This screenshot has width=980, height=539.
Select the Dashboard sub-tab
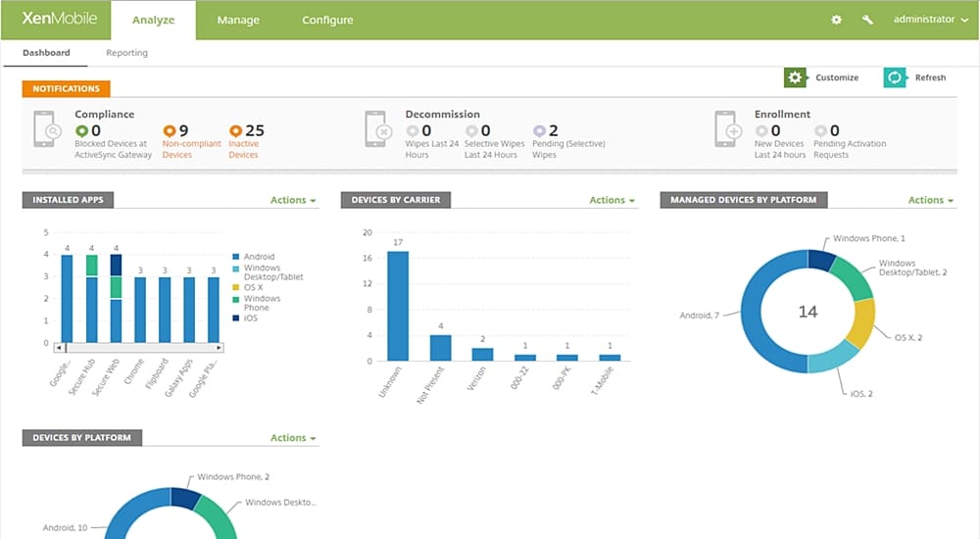click(x=46, y=53)
